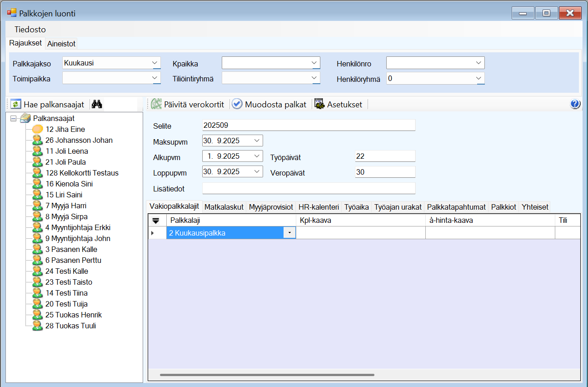Click the binoculars search icon
The height and width of the screenshot is (387, 588).
pos(96,105)
